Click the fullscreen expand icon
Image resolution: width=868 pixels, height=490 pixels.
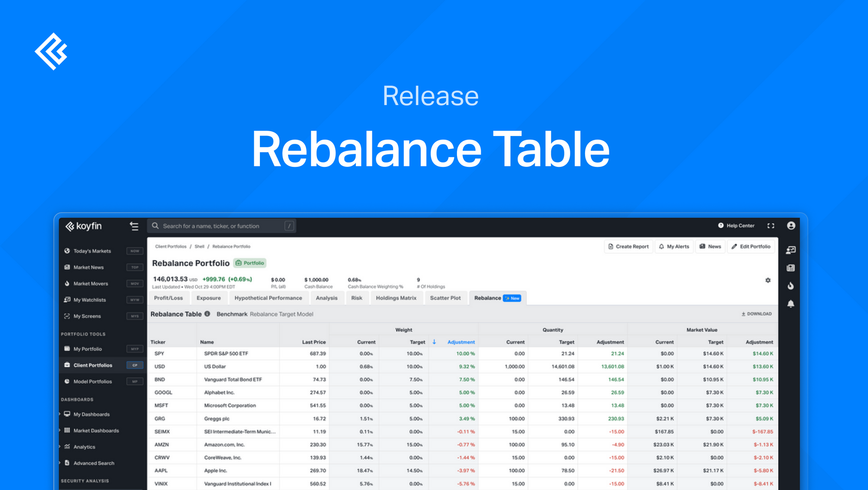771,225
